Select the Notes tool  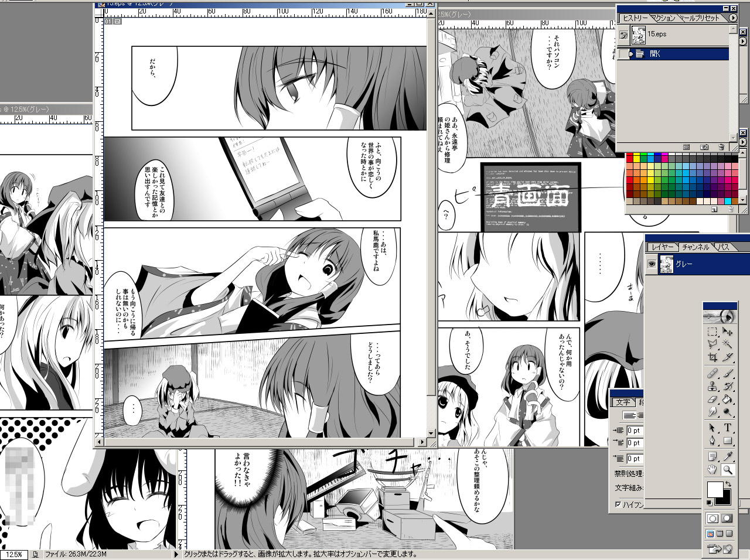click(712, 457)
